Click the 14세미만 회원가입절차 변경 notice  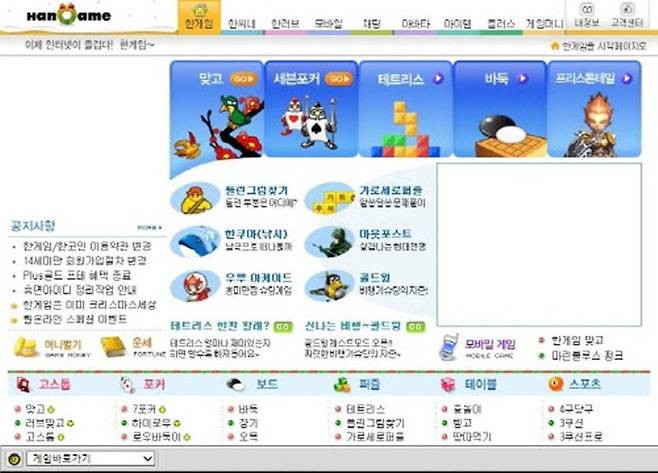pos(83,260)
